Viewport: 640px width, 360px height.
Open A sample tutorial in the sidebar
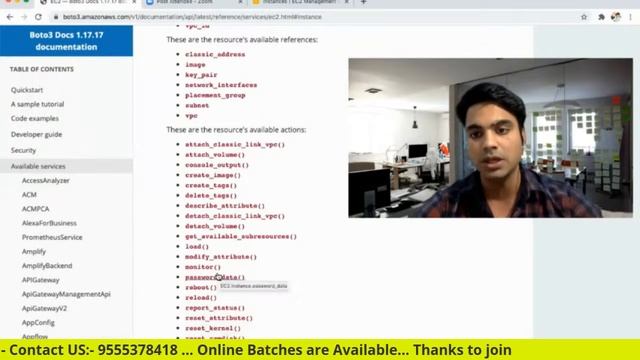(x=38, y=104)
